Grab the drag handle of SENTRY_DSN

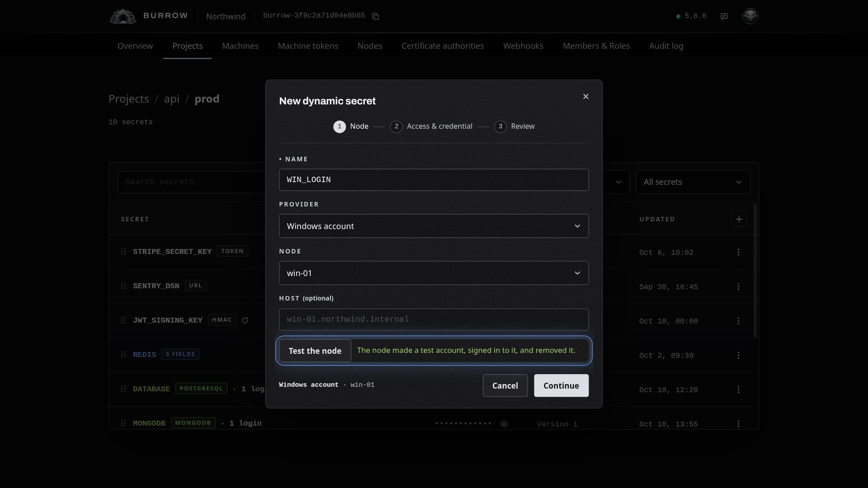click(x=123, y=286)
